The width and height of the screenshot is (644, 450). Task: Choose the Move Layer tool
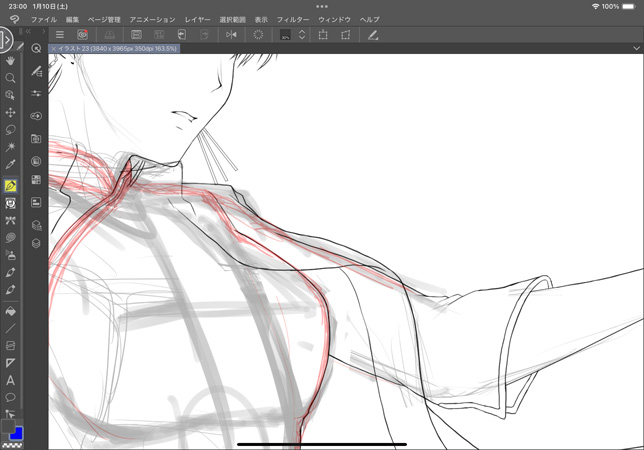[11, 113]
